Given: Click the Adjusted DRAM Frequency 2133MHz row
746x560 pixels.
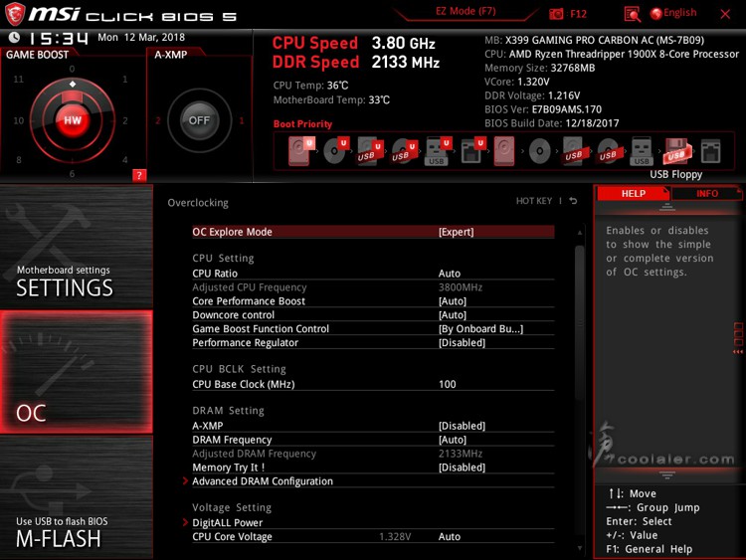Looking at the screenshot, I should 373,454.
